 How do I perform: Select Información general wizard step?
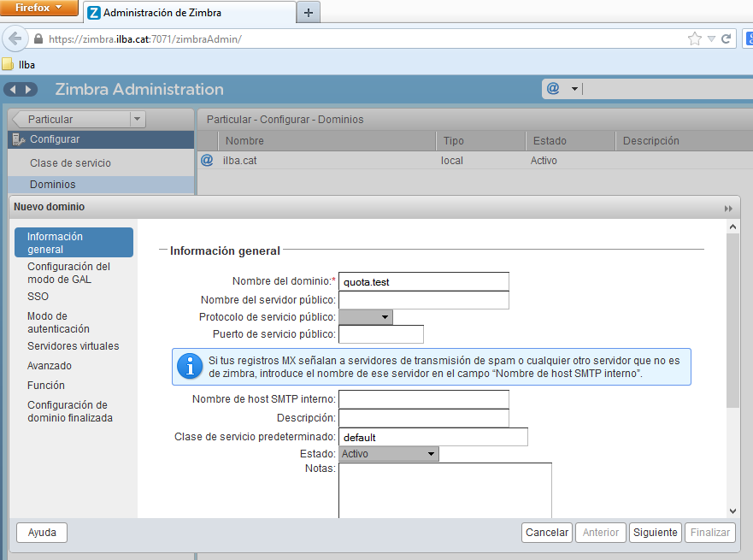74,243
